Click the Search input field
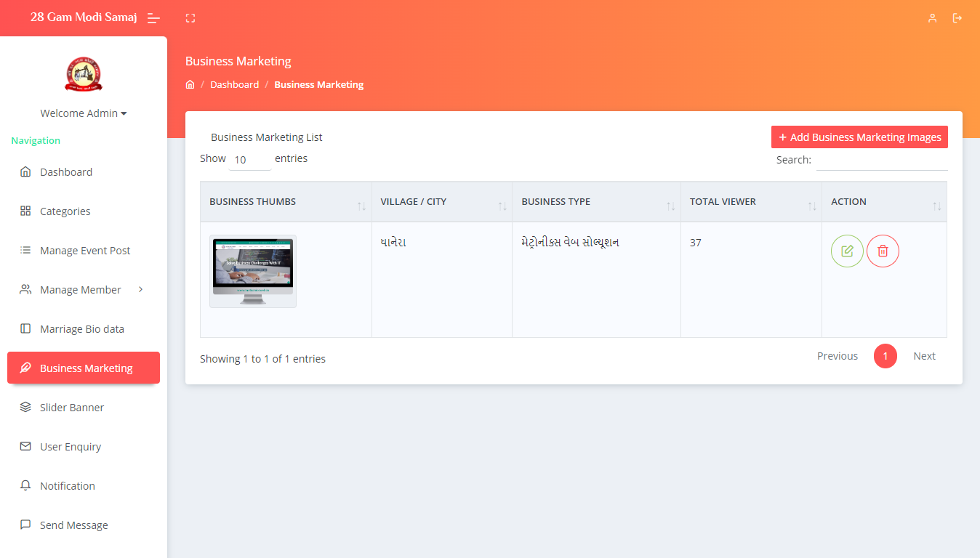980x558 pixels. pyautogui.click(x=881, y=161)
